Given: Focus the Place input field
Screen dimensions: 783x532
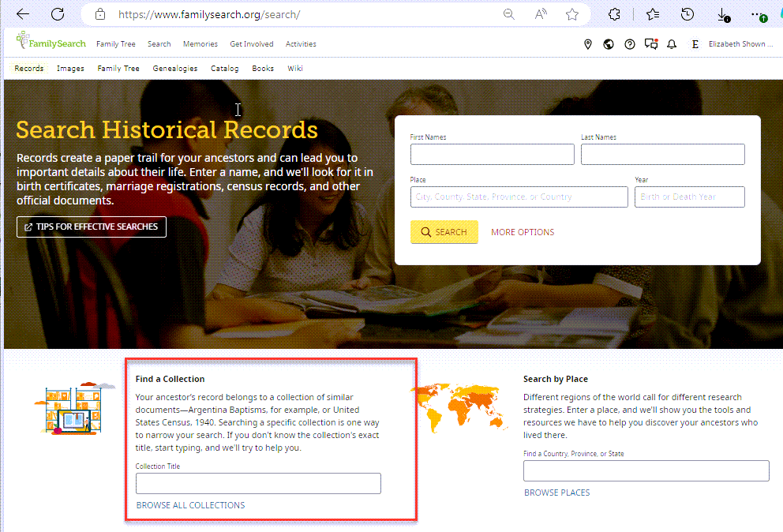Looking at the screenshot, I should click(x=519, y=197).
